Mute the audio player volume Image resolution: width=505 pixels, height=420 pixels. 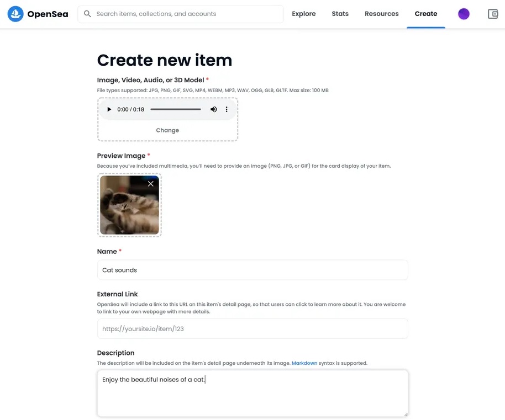(214, 109)
